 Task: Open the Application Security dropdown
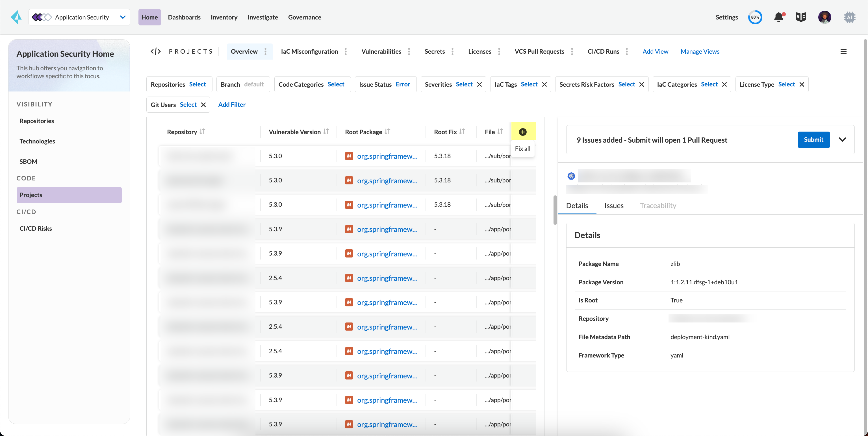click(x=79, y=17)
